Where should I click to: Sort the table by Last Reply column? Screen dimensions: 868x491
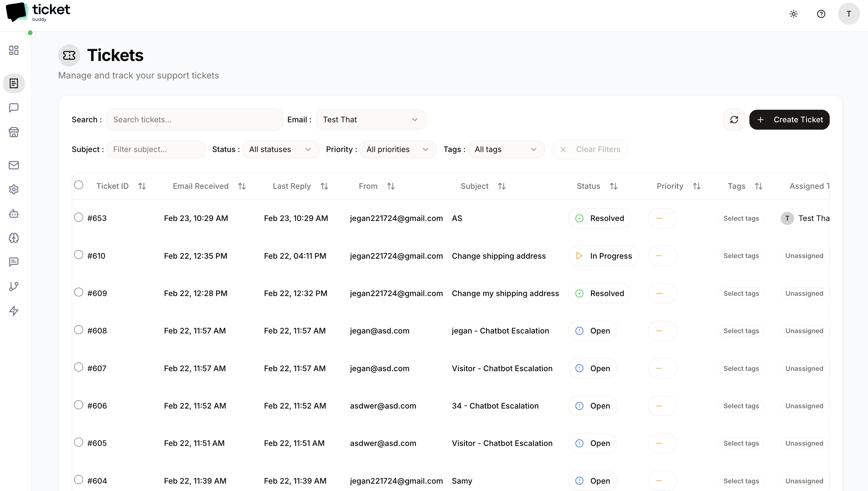(324, 186)
